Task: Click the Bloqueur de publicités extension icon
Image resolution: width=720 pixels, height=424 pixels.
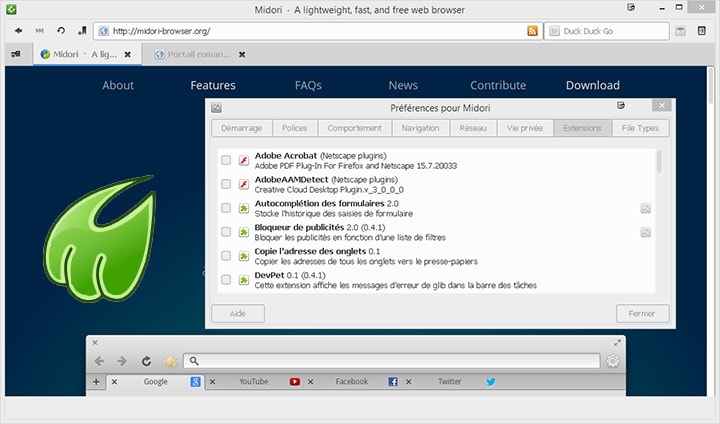Action: point(244,232)
